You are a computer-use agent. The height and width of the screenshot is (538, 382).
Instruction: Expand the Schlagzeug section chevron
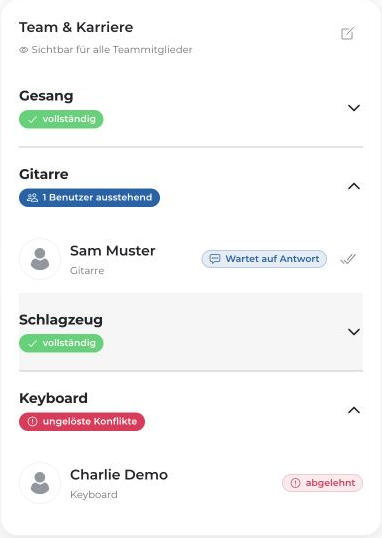(x=354, y=332)
